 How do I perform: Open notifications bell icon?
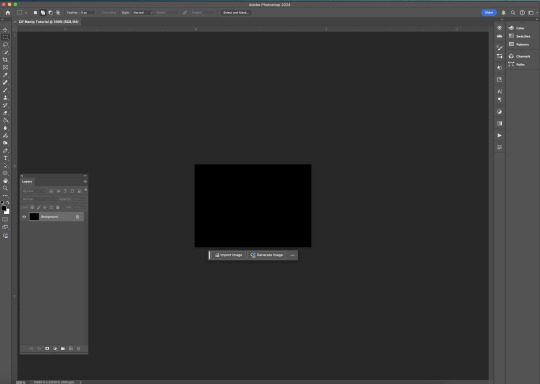(503, 13)
